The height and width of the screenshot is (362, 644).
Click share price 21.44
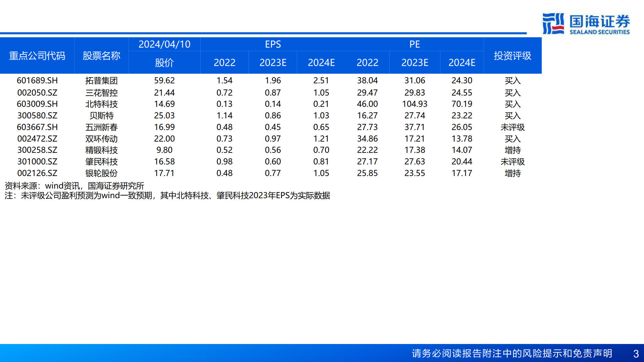[x=164, y=93]
